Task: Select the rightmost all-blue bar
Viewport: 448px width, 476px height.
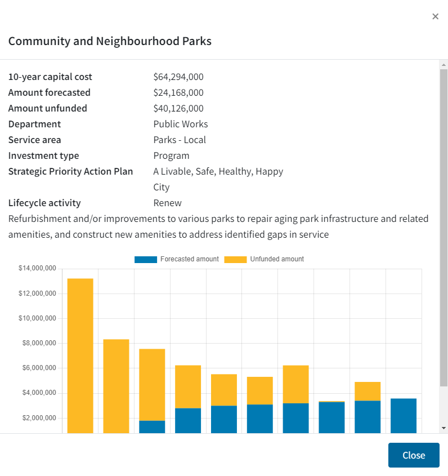Action: pyautogui.click(x=404, y=416)
